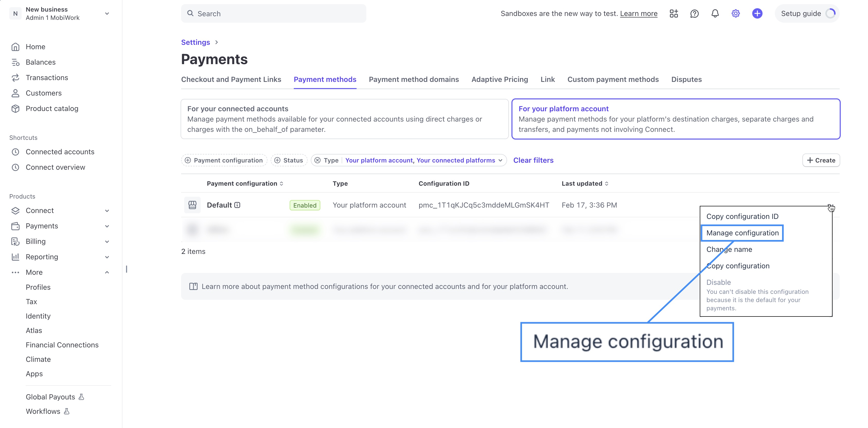Go to Balances in sidebar
This screenshot has width=868, height=428.
click(x=40, y=62)
